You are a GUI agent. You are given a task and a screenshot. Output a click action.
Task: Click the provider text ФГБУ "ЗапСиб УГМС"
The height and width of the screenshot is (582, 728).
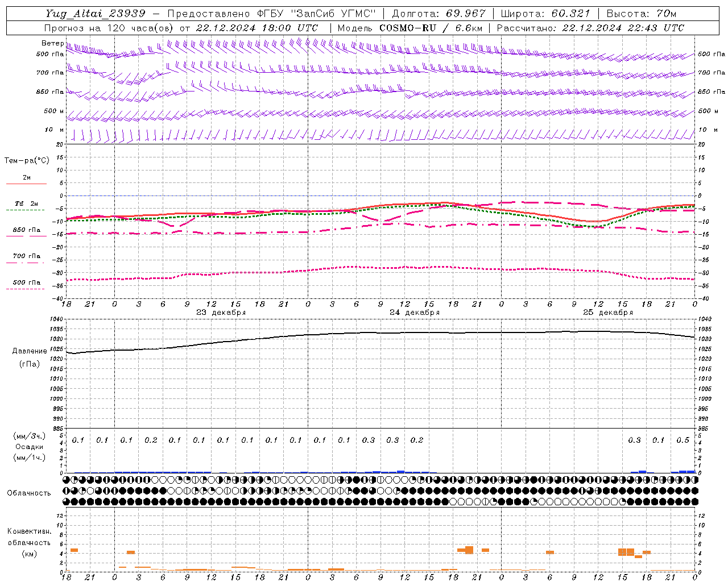coord(316,14)
